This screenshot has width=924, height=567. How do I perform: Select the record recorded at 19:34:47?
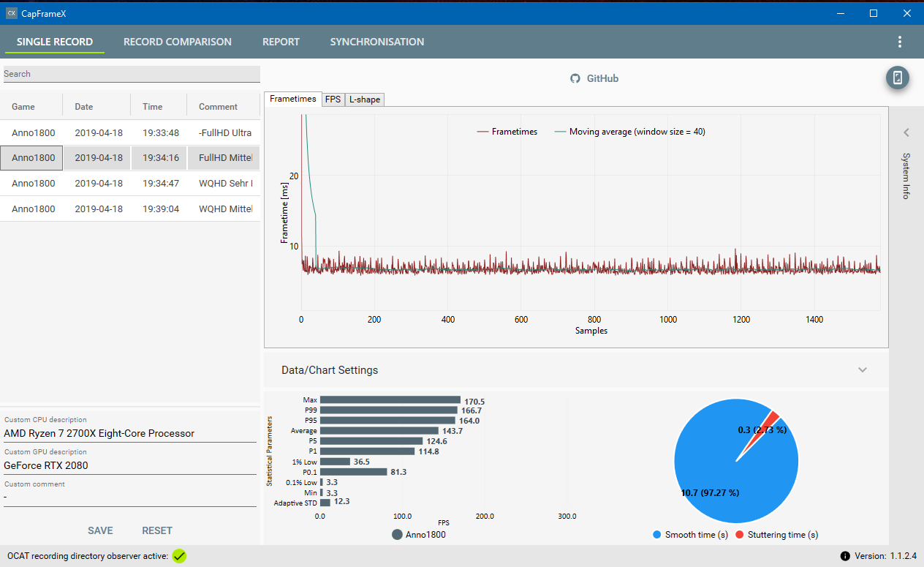[130, 183]
